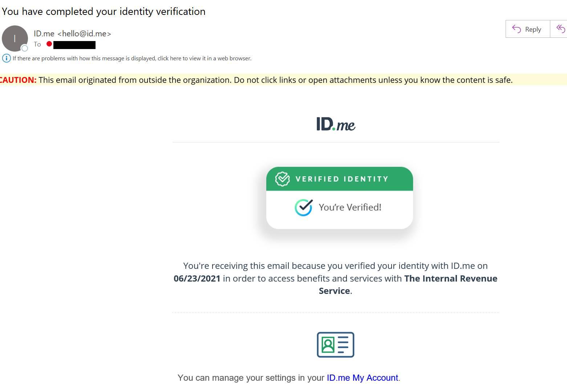The width and height of the screenshot is (567, 392).
Task: Click the presence status ring on avatar
Action: click(25, 48)
